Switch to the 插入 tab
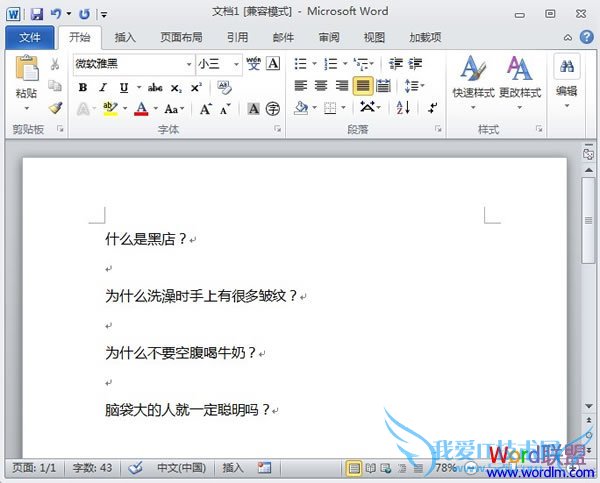The width and height of the screenshot is (600, 483). [125, 38]
